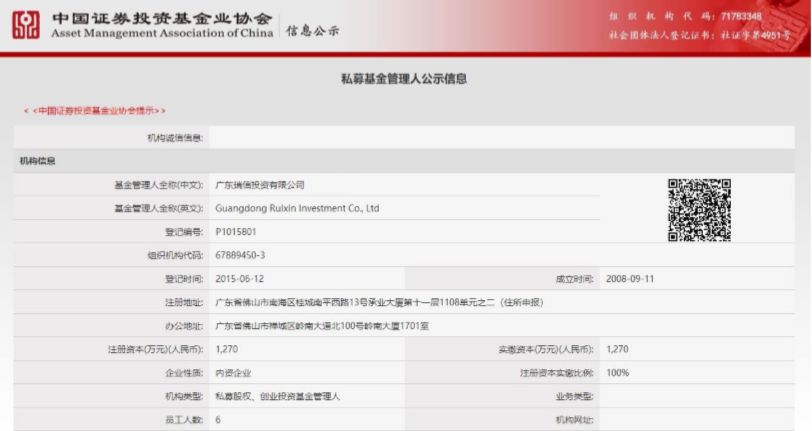Viewport: 812px width, 431px height.
Task: Click the 机构网址 label
Action: click(x=574, y=420)
